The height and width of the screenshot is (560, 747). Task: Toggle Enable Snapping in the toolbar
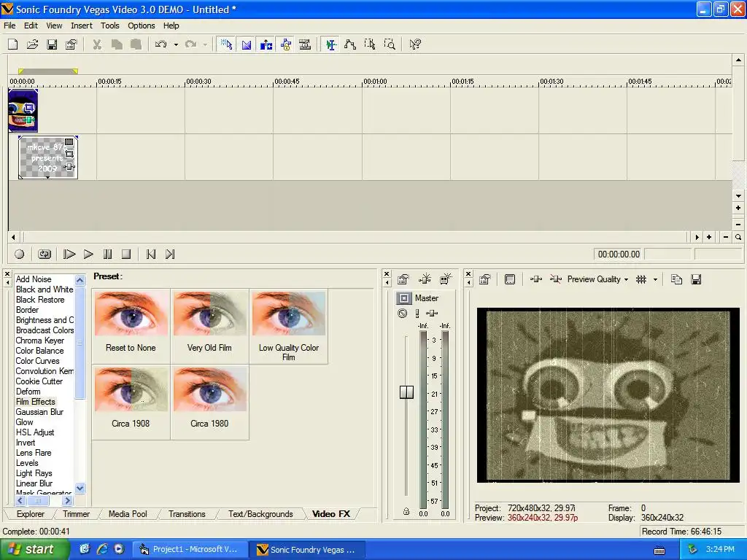tap(226, 44)
